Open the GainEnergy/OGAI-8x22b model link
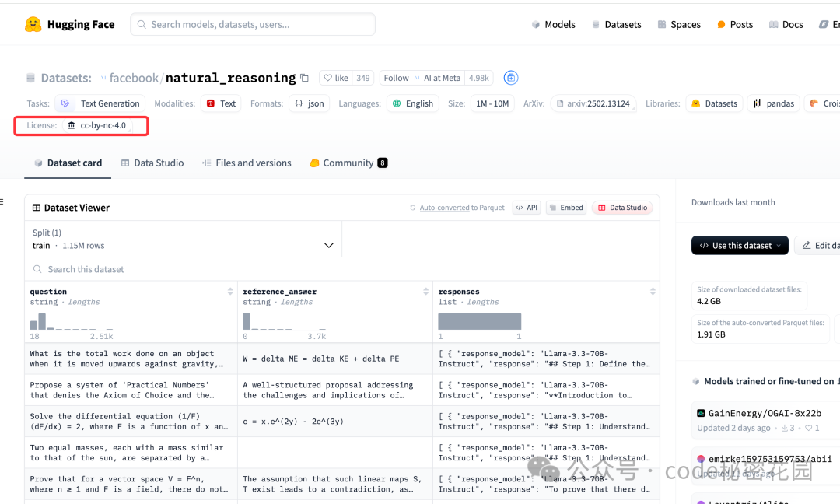The height and width of the screenshot is (504, 840). tap(765, 414)
